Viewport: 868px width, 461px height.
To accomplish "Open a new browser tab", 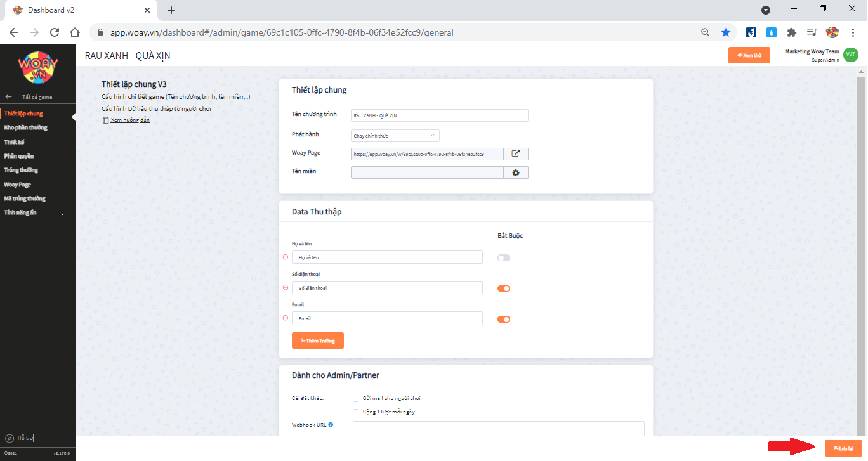I will click(x=171, y=10).
